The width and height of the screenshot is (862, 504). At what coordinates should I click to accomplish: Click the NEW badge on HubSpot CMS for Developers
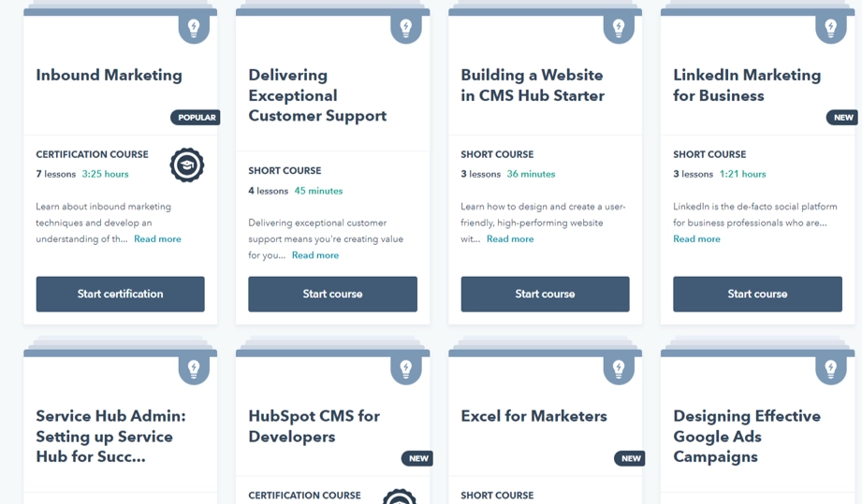(x=417, y=458)
